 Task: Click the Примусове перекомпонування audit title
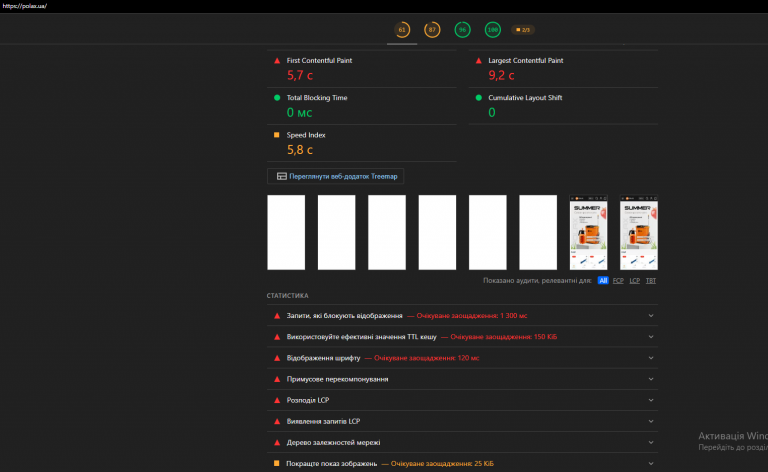(337, 379)
